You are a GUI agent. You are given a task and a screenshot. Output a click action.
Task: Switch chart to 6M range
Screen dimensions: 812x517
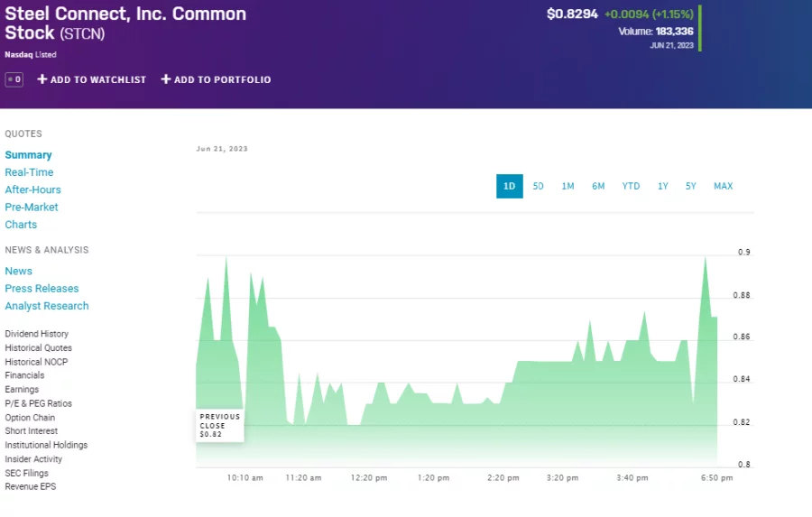(x=598, y=186)
